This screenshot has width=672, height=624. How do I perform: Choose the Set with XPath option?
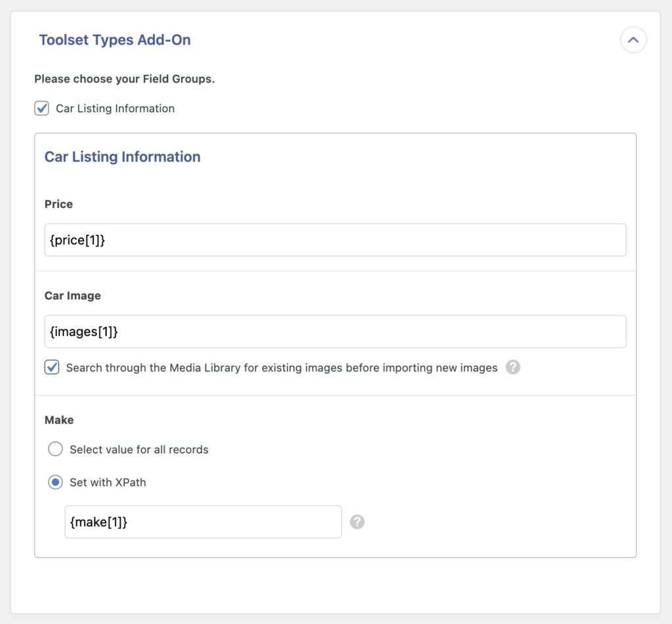(x=56, y=482)
